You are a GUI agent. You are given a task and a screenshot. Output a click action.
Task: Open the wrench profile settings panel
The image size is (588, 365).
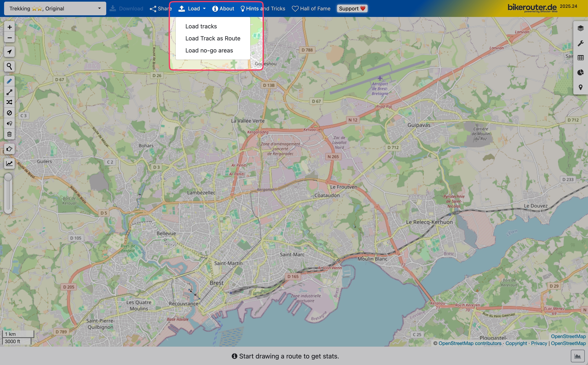[580, 43]
